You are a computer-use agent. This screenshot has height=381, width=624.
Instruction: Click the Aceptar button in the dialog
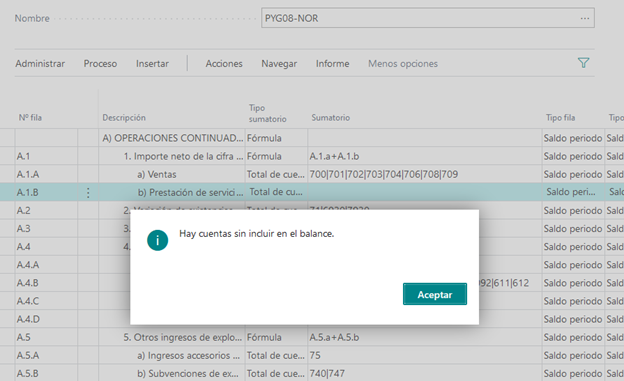pyautogui.click(x=435, y=294)
